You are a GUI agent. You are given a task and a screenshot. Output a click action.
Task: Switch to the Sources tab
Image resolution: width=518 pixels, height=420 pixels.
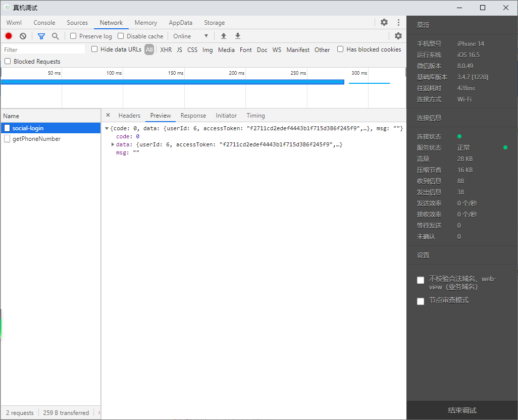coord(77,22)
